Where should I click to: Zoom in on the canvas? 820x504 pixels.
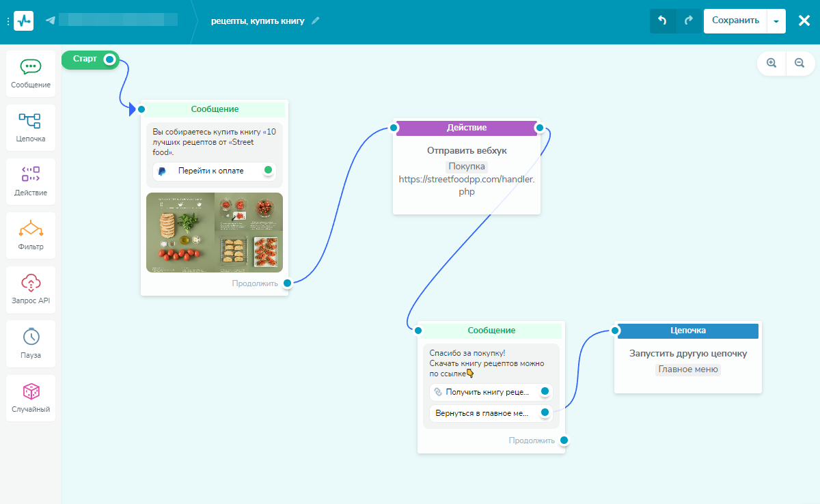coord(771,63)
